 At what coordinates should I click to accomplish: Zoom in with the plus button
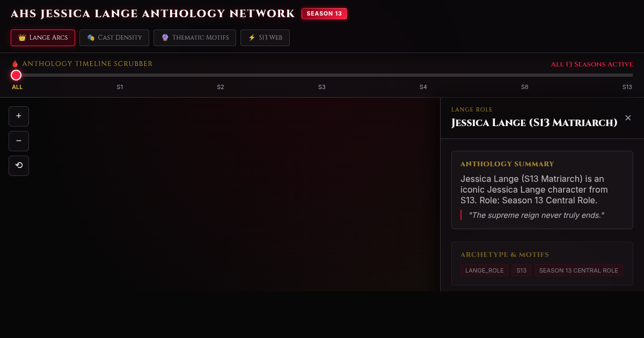[19, 116]
